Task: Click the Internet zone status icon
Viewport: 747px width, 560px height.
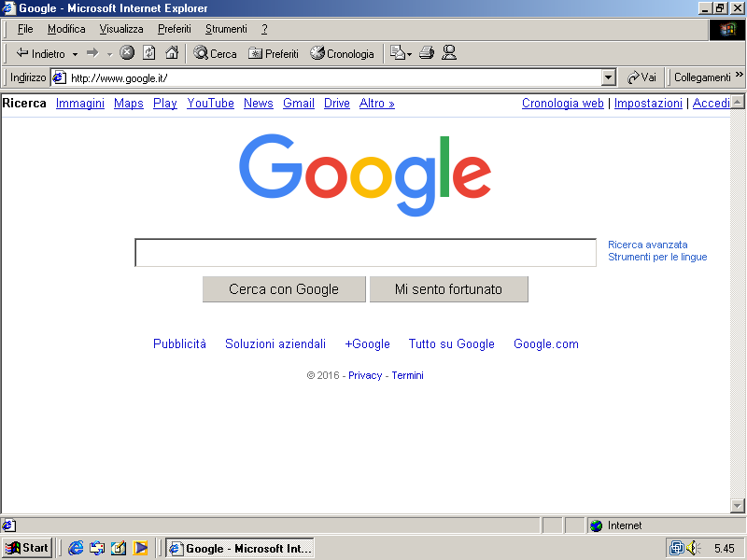Action: click(596, 525)
